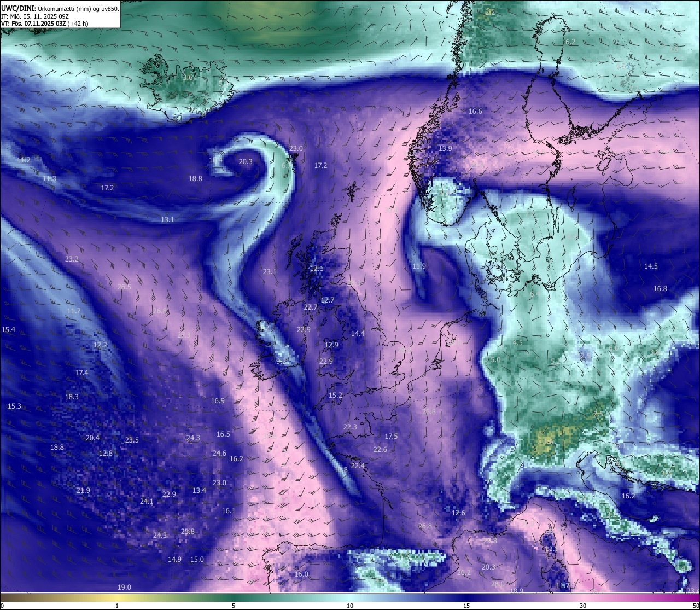The image size is (700, 610).
Task: Click the 12.2 value label
Action: coord(100,345)
